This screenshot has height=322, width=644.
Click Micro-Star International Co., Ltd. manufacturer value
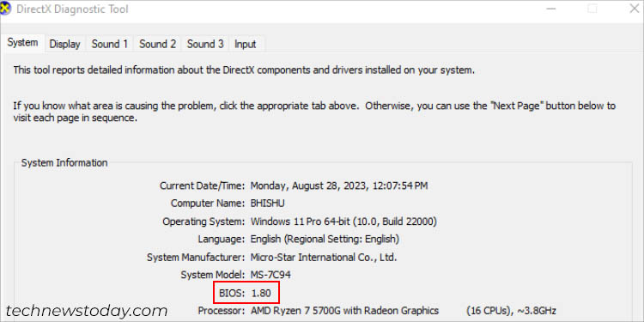coord(324,258)
